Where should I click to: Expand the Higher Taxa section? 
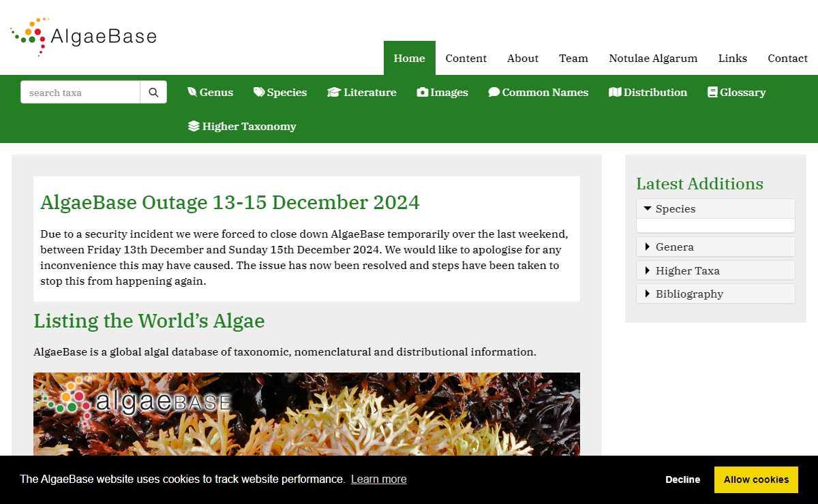716,270
